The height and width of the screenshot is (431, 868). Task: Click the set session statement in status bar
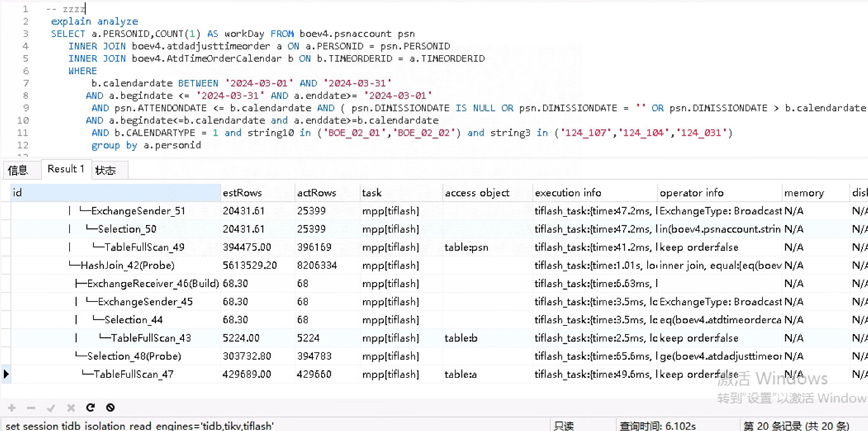tap(140, 425)
